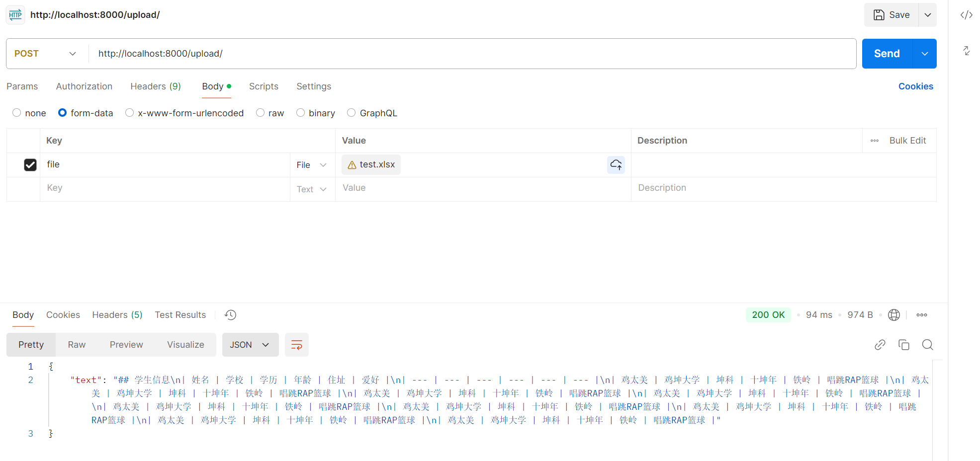Screen dimensions: 980x461
Task: Open the three-dots menu beside Bulk Edit
Action: pyautogui.click(x=875, y=141)
